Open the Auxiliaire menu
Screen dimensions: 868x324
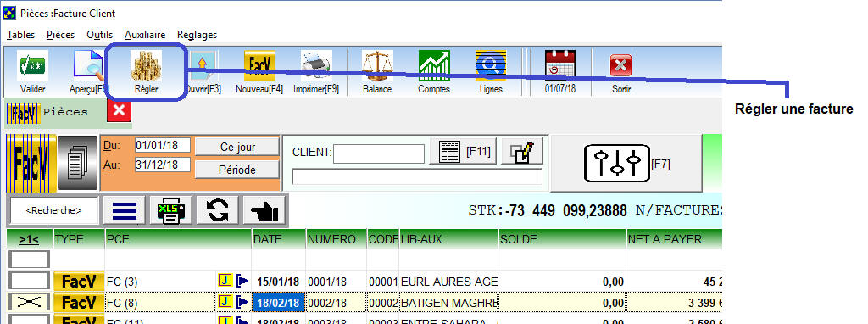pyautogui.click(x=145, y=34)
